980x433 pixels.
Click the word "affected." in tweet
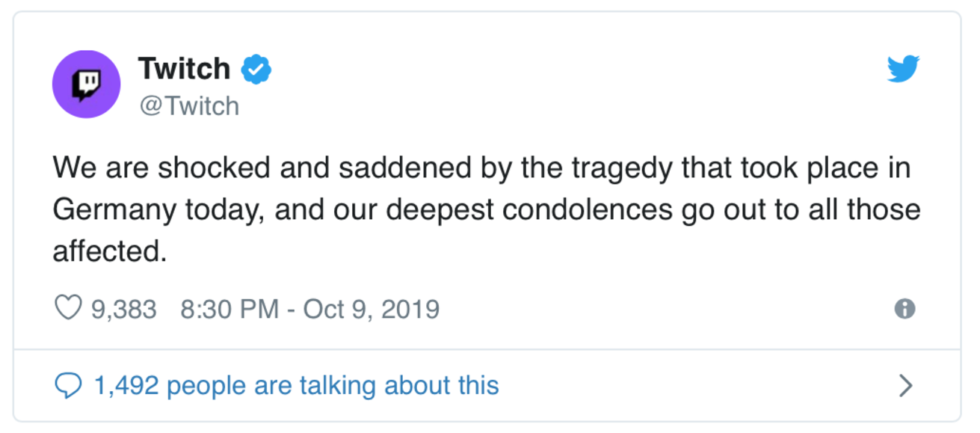(110, 252)
